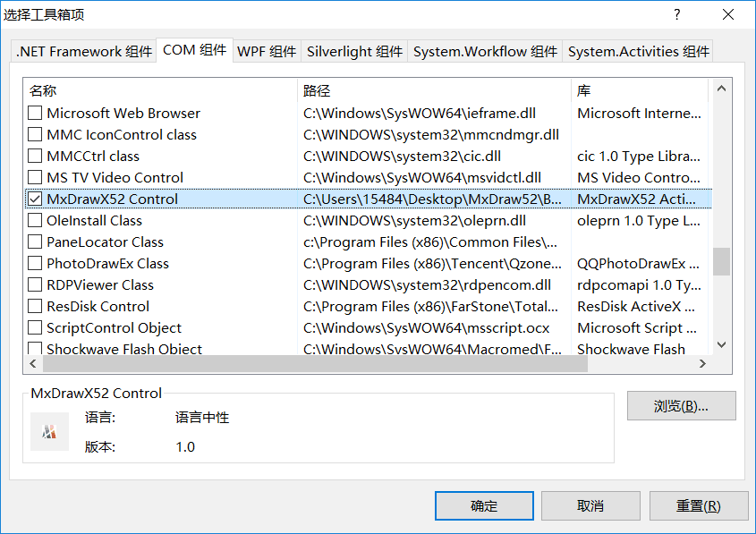Viewport: 756px width, 534px height.
Task: Click the MxDrawX52 Control preview icon
Action: (51, 431)
